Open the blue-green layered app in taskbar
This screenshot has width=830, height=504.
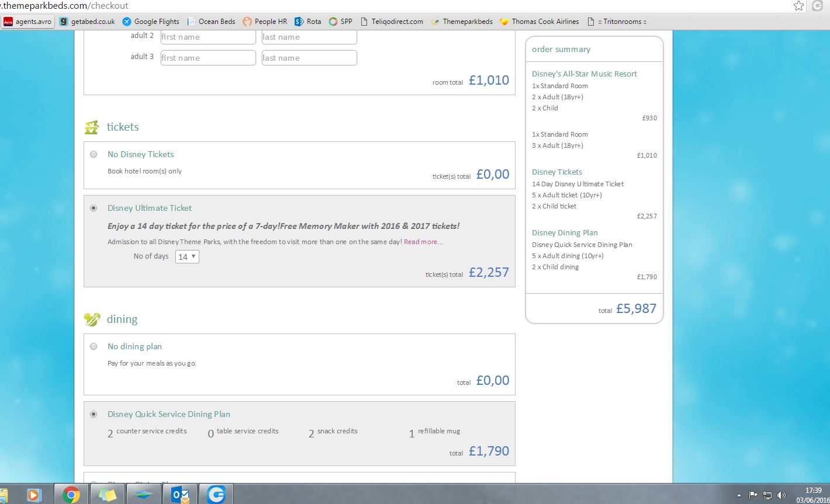click(x=144, y=495)
